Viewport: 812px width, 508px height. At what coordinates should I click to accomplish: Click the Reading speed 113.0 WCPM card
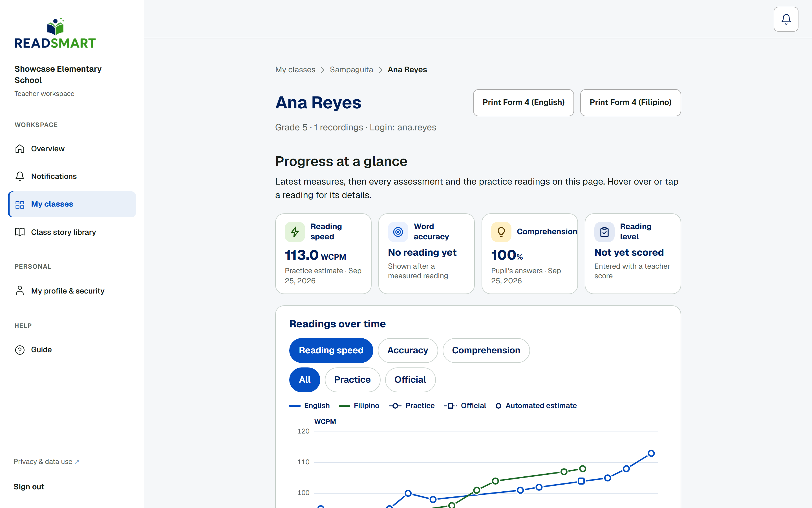pos(323,254)
